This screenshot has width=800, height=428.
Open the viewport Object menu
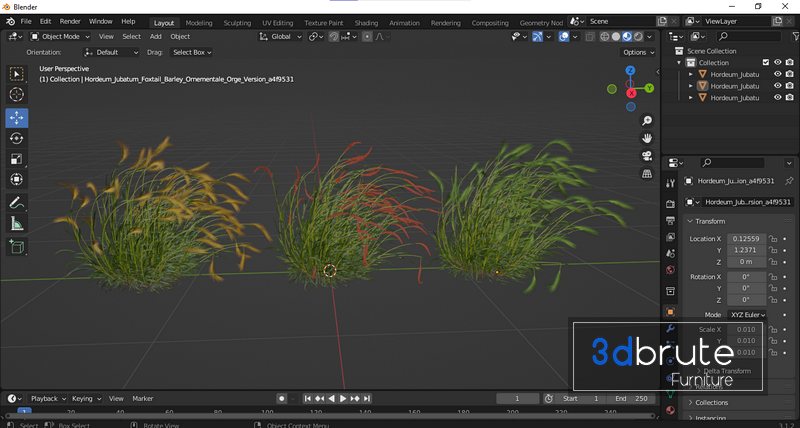[180, 37]
